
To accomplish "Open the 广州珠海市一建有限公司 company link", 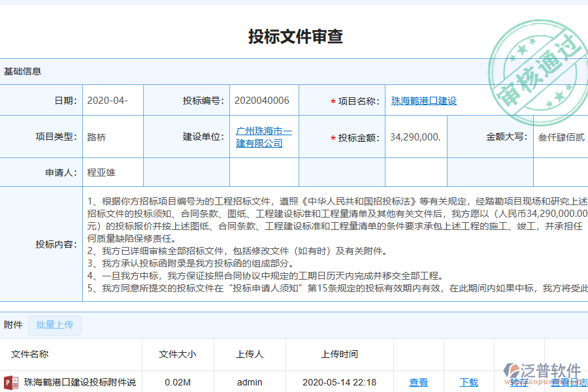I will 264,136.
